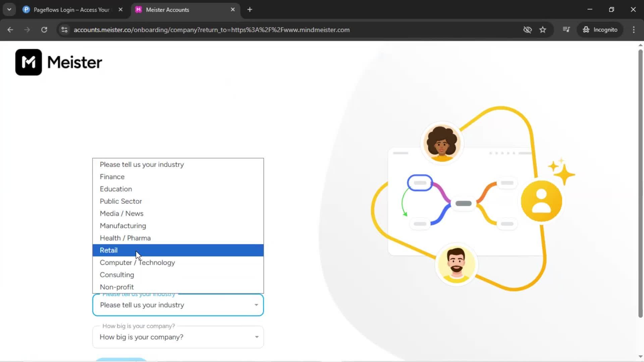Choose the Manufacturing option
Viewport: 644px width, 362px height.
tap(178, 226)
